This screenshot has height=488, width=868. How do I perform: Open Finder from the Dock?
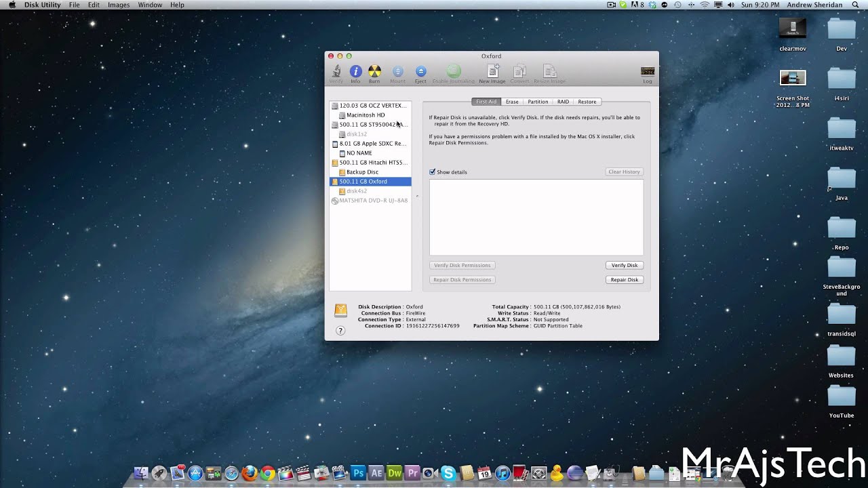point(141,473)
